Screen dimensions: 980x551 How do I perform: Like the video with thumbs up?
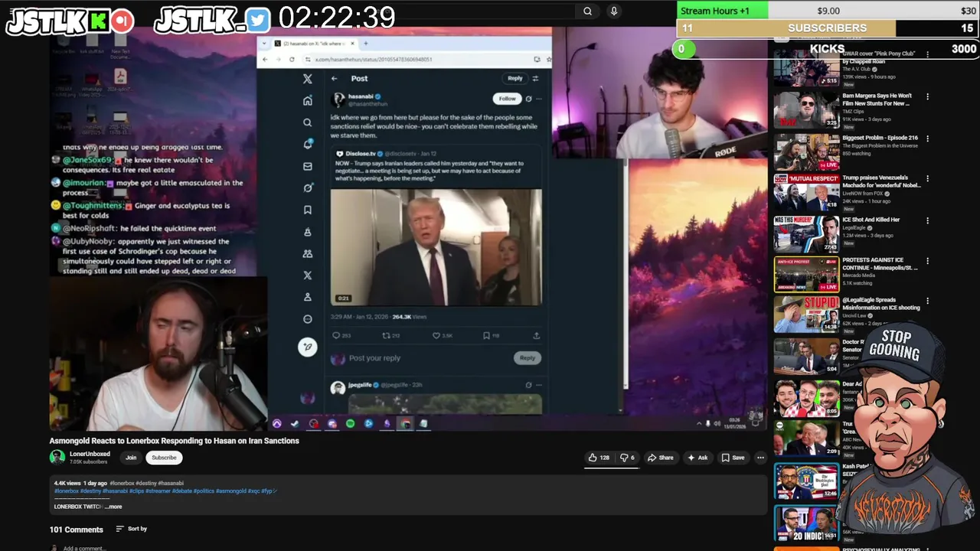(599, 458)
